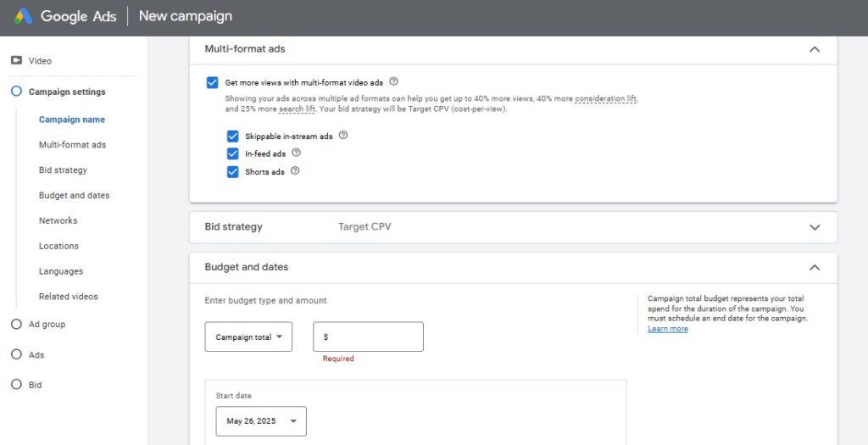Screen dimensions: 868x445
Task: Open help icon beside Skippable in-stream ads
Action: (343, 135)
